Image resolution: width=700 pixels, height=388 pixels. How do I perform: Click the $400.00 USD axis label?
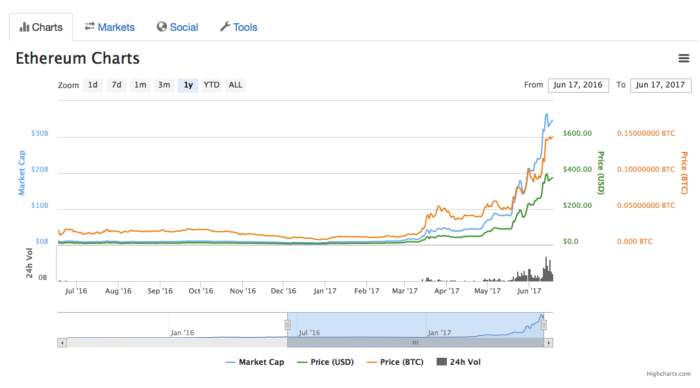[577, 169]
